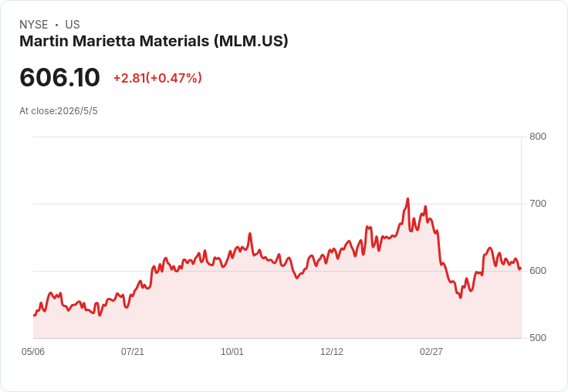Select the 12/12 date on the x-axis
This screenshot has width=568, height=392.
[332, 352]
